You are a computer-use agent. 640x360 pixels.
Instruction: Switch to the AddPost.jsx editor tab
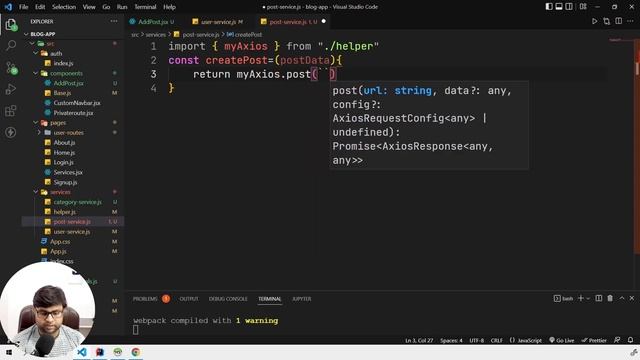(x=152, y=21)
